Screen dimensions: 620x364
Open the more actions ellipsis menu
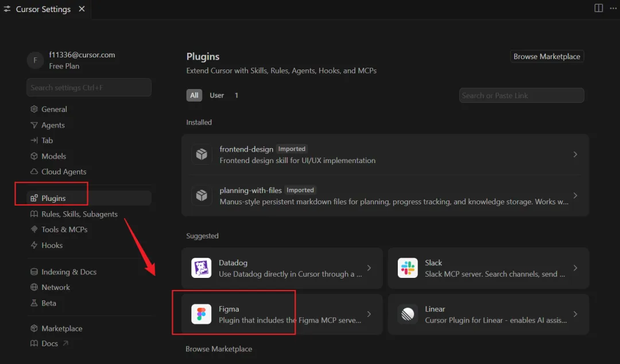point(613,8)
